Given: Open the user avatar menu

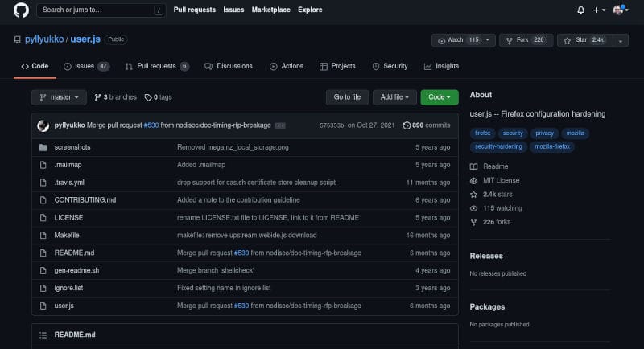Looking at the screenshot, I should pos(620,10).
